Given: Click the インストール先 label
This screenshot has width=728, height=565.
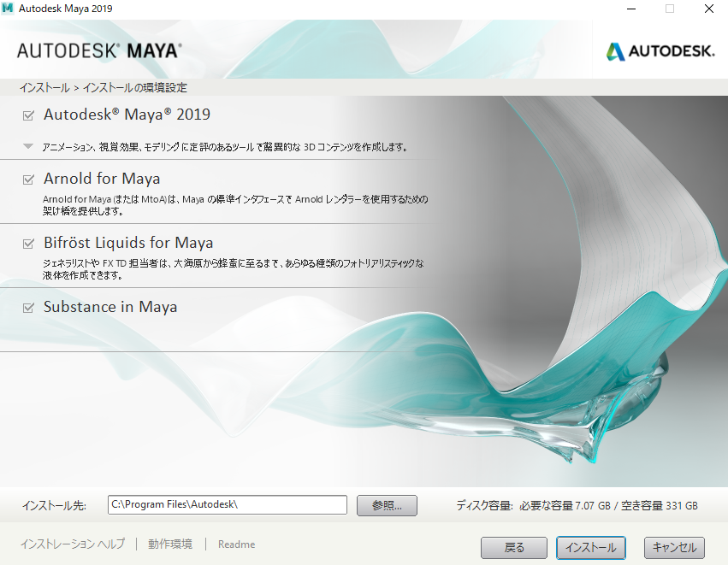Looking at the screenshot, I should click(54, 506).
